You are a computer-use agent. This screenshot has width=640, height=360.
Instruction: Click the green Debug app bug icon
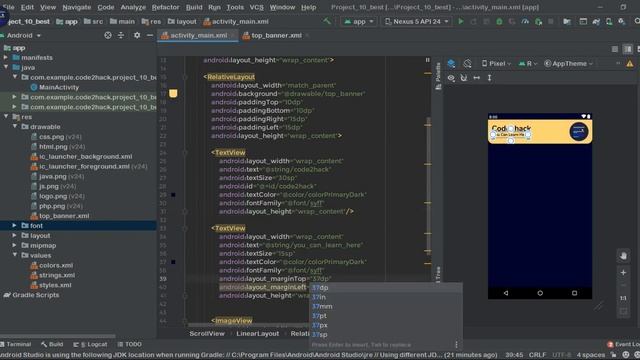499,21
